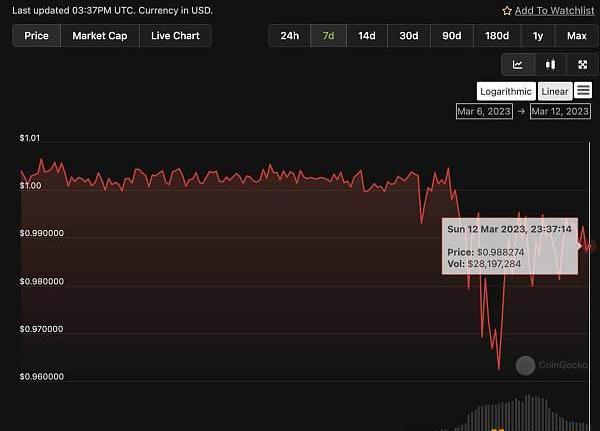Switch chart scale to Logarithmic
Viewport: 600px width, 431px height.
pos(506,91)
